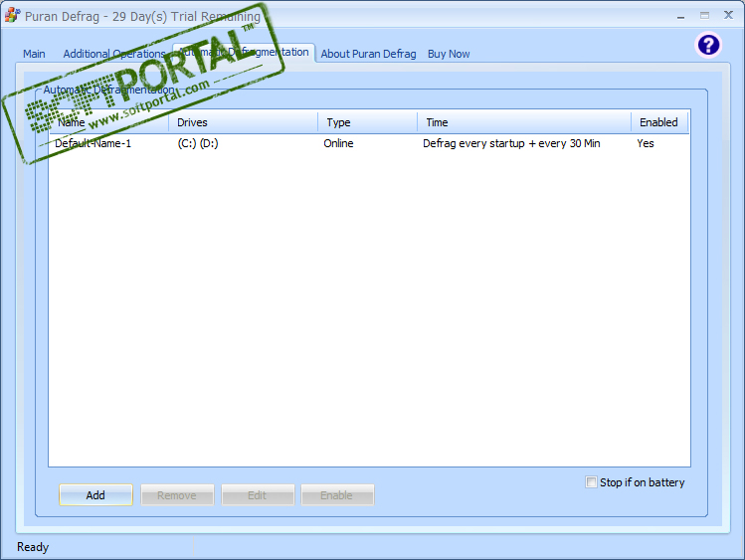Click the Online type cell

click(338, 143)
